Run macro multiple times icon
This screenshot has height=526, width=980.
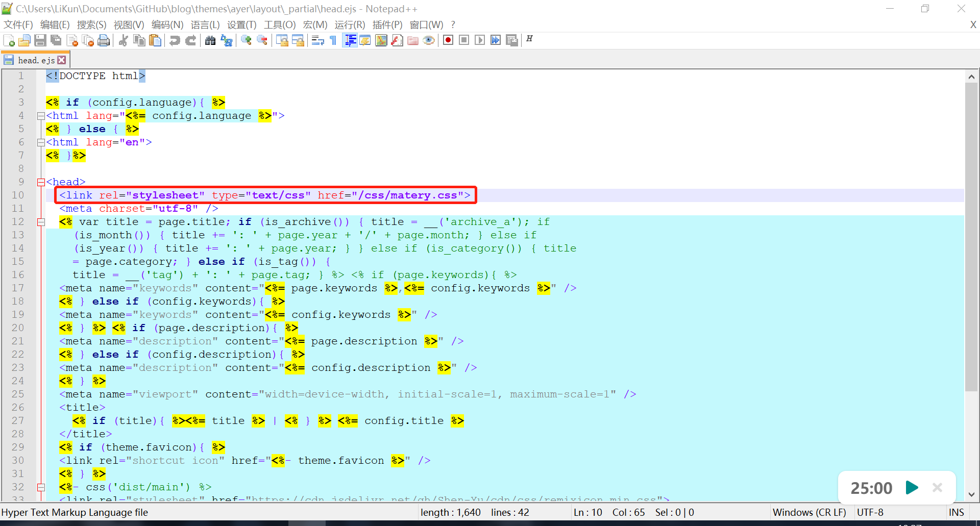pos(496,40)
